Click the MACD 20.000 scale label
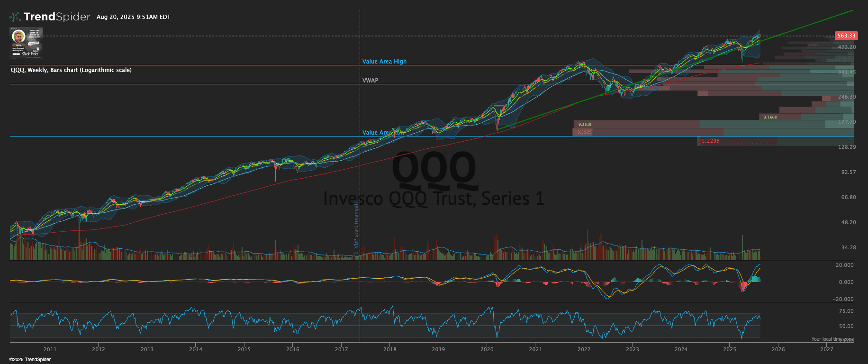Screen dimensions: 868x364 click(845, 265)
